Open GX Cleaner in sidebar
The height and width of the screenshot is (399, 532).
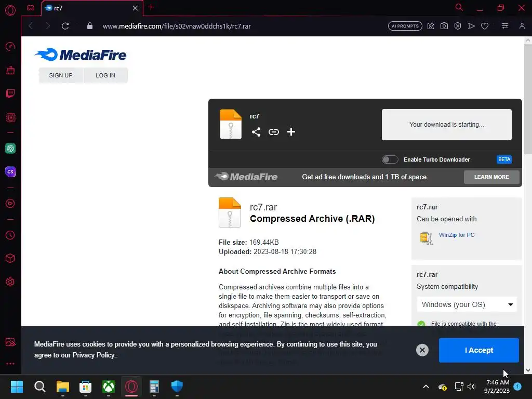[10, 70]
